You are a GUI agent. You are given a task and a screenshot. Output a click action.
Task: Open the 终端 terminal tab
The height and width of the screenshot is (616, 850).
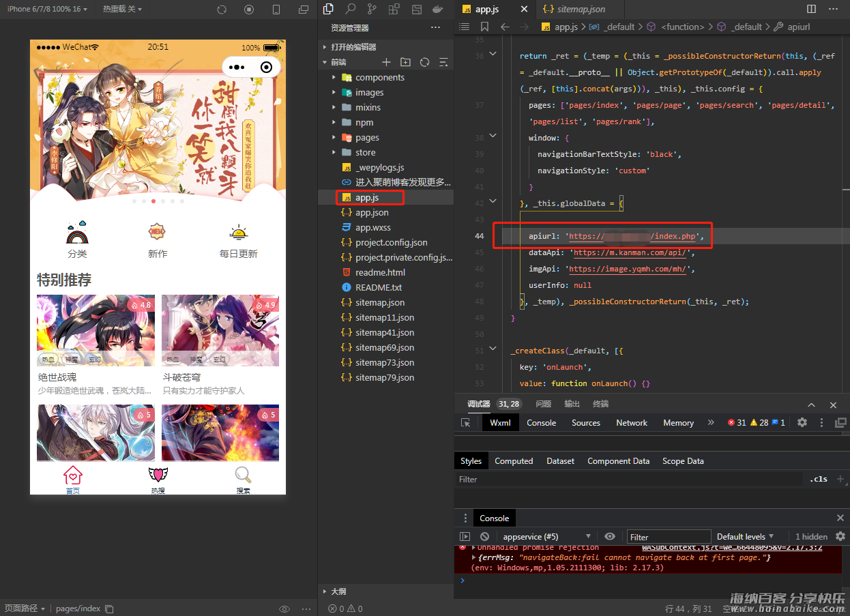point(600,404)
